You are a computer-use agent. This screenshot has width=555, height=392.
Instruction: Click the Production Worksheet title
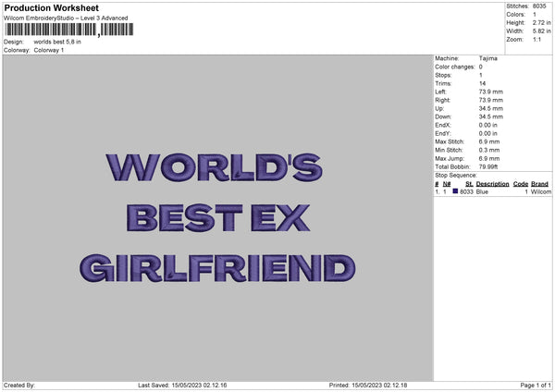[51, 8]
